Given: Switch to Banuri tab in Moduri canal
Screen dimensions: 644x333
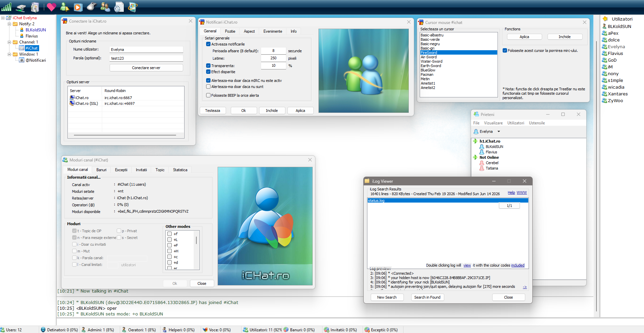Looking at the screenshot, I should (x=101, y=170).
